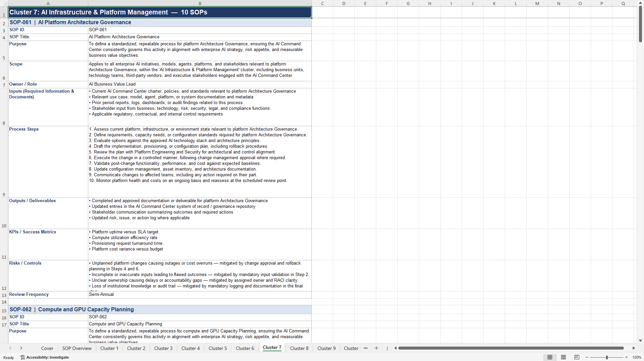This screenshot has width=644, height=361.
Task: Select the Purpose label in row 5
Action: (x=48, y=51)
